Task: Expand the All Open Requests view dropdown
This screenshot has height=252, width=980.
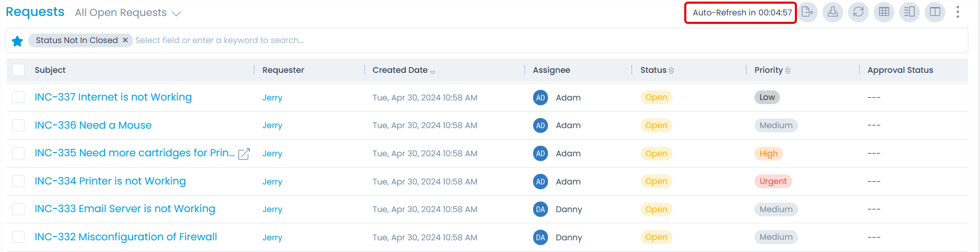Action: pos(176,13)
